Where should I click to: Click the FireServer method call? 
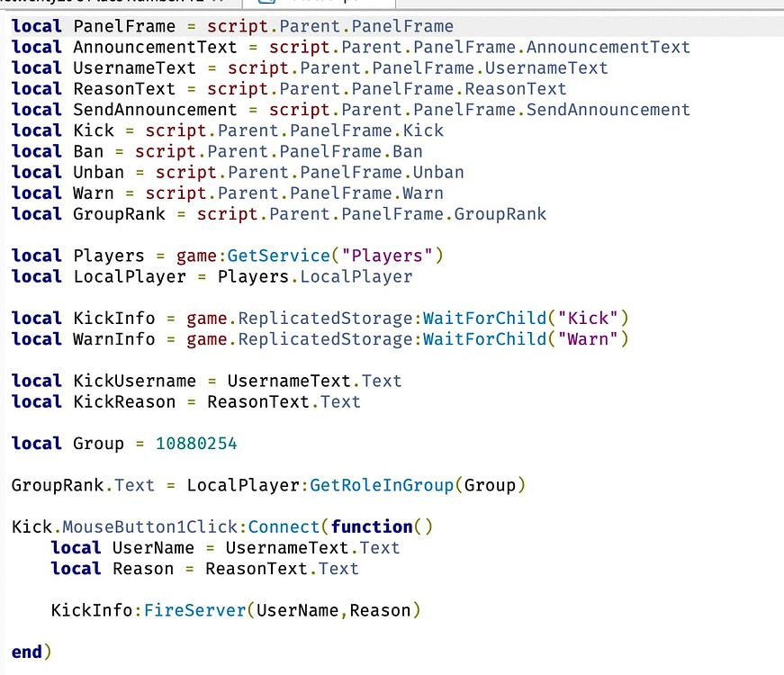pos(194,610)
